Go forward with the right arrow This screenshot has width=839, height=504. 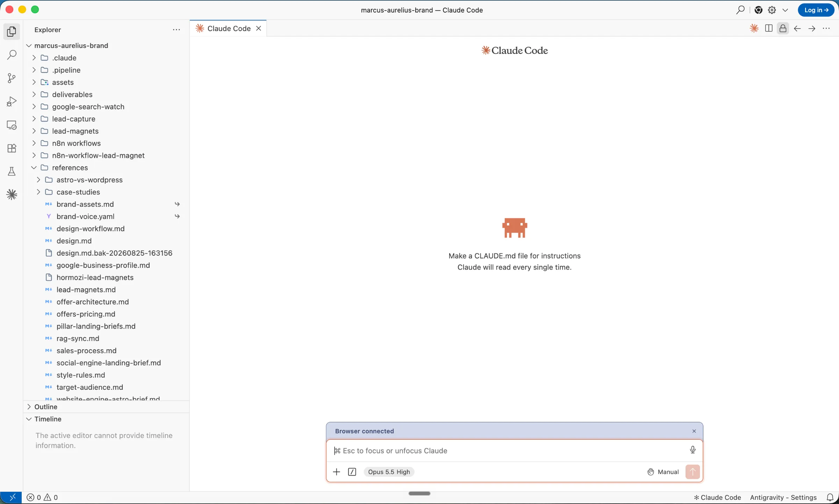click(x=811, y=28)
